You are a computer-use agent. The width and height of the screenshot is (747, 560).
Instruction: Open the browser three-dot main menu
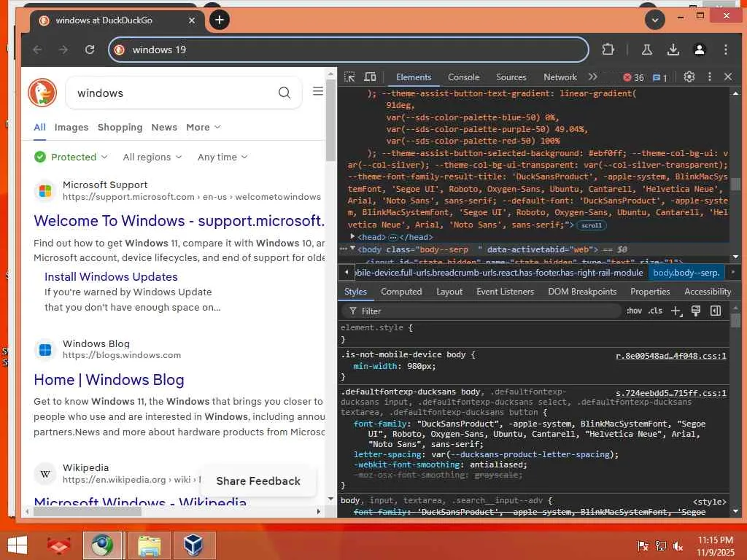click(726, 50)
